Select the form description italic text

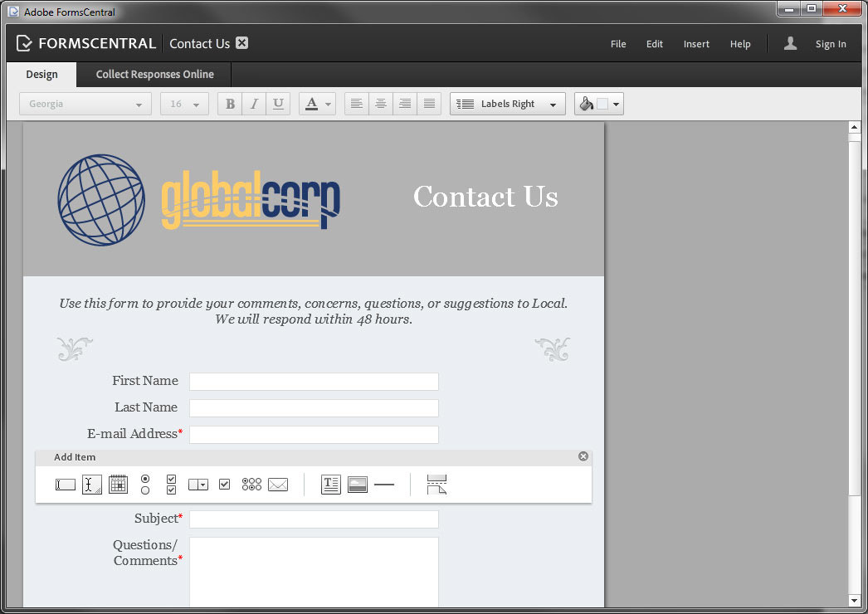[x=314, y=311]
